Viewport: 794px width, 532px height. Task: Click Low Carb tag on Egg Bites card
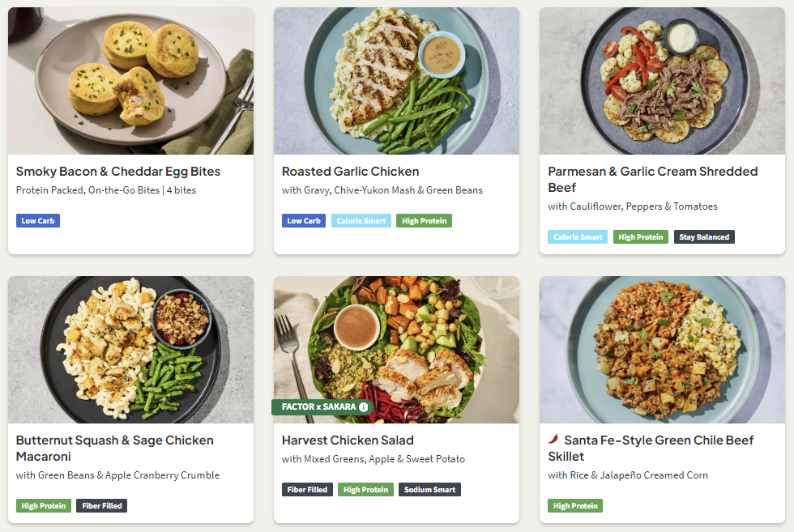pos(38,220)
